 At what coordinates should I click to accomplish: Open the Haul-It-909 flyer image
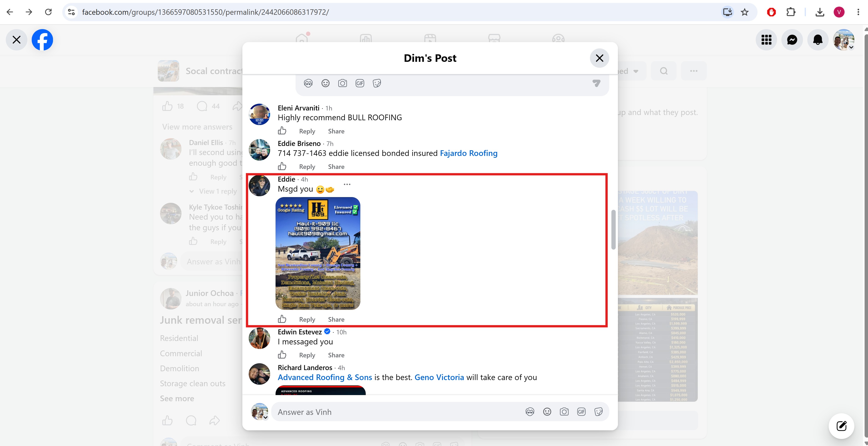pyautogui.click(x=318, y=253)
